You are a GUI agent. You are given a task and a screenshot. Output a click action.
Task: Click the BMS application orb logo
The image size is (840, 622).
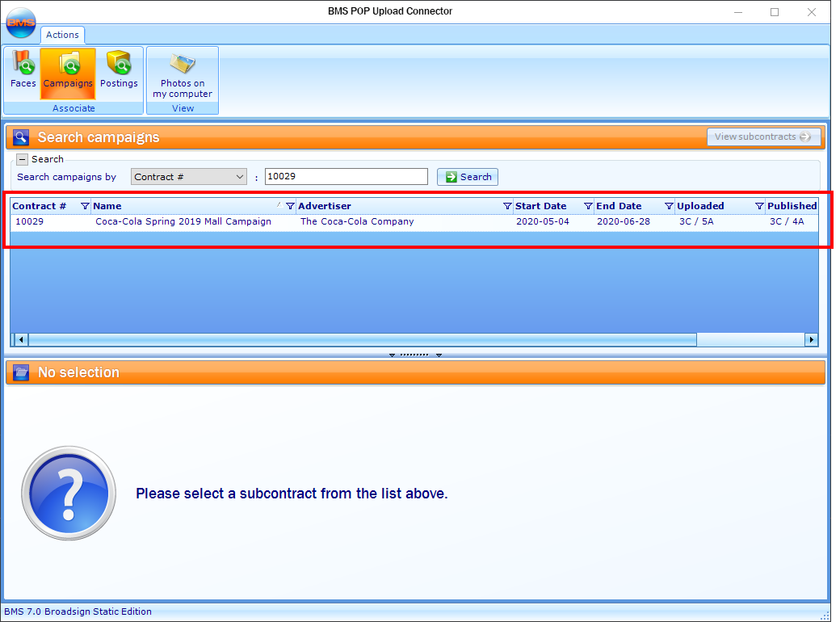click(21, 23)
